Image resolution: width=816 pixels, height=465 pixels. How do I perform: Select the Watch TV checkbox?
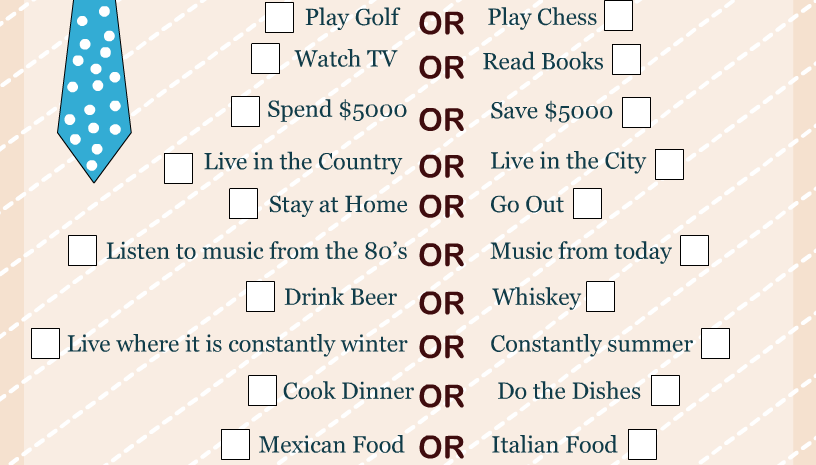pos(265,59)
